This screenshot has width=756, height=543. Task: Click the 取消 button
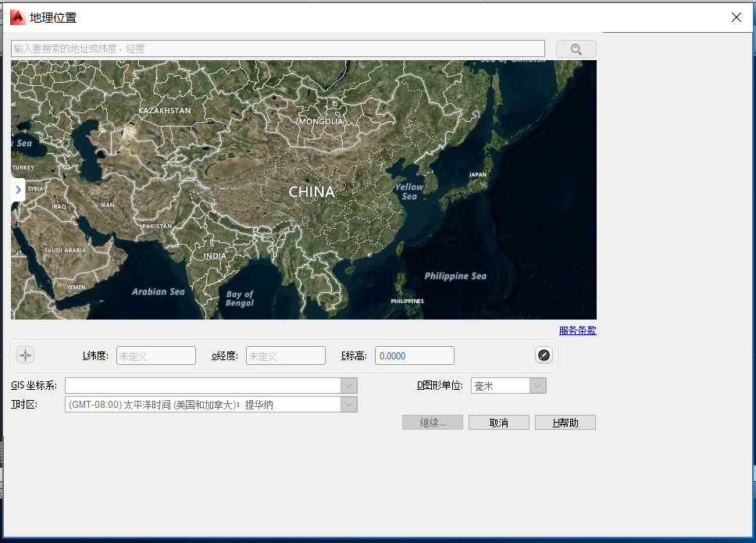(499, 423)
